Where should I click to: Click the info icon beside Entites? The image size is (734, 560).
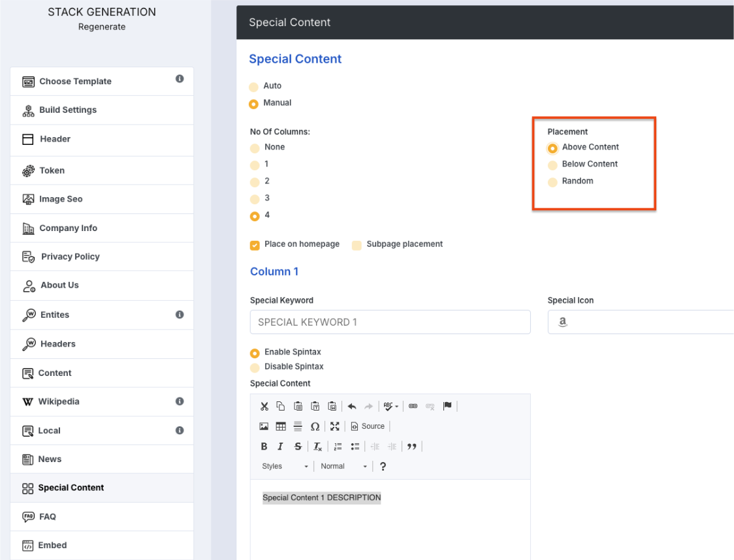[x=180, y=315]
